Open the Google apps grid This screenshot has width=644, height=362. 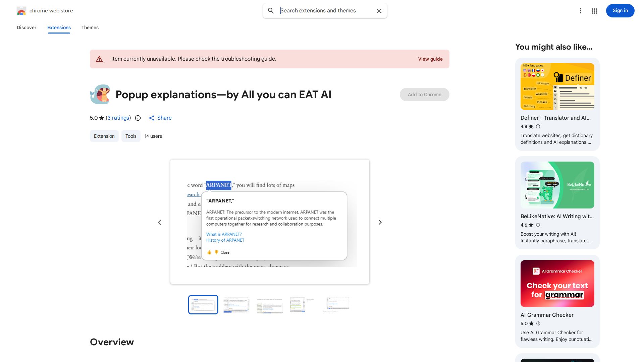pos(595,11)
